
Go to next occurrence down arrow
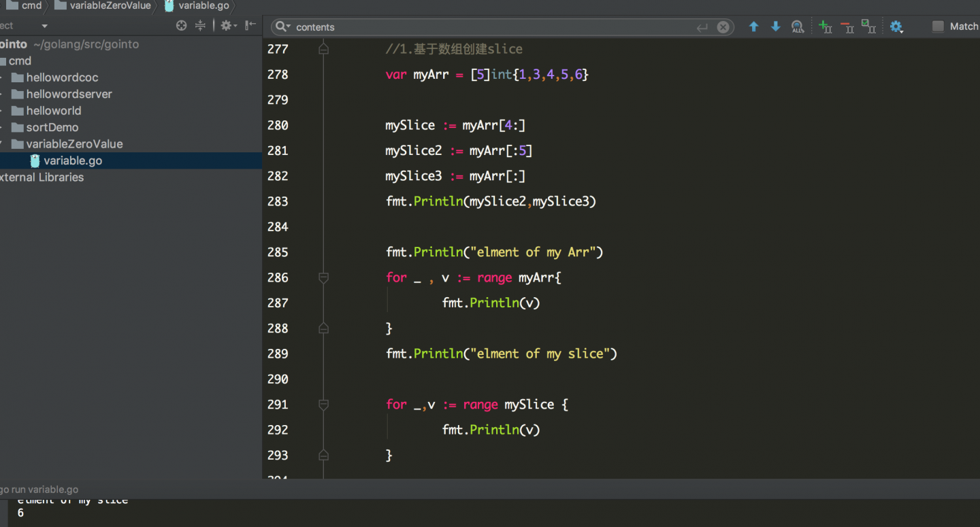click(x=775, y=27)
